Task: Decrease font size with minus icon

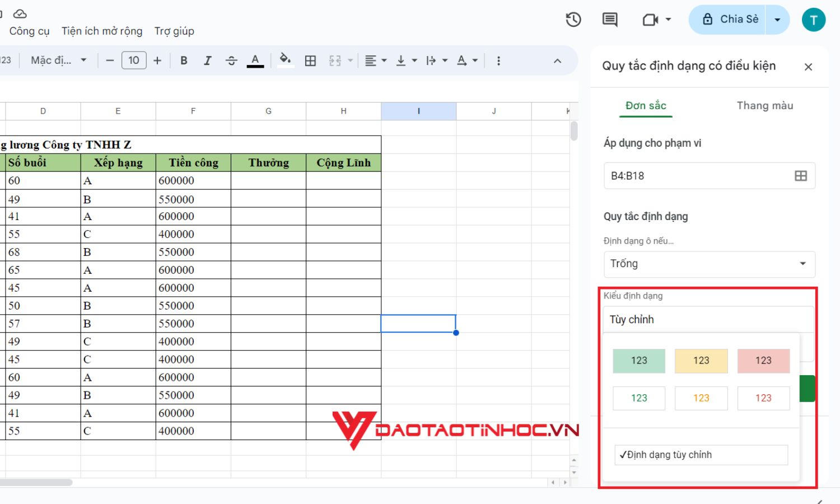Action: pos(110,60)
